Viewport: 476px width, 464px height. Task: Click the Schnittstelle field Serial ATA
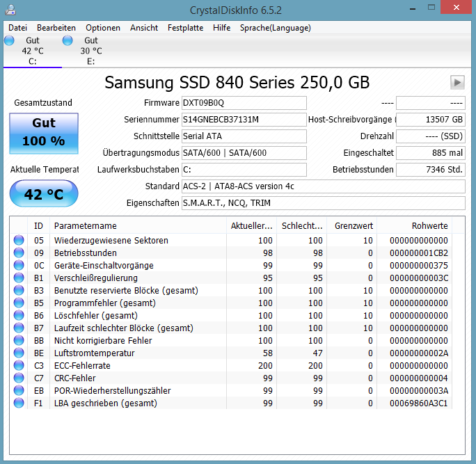point(244,136)
